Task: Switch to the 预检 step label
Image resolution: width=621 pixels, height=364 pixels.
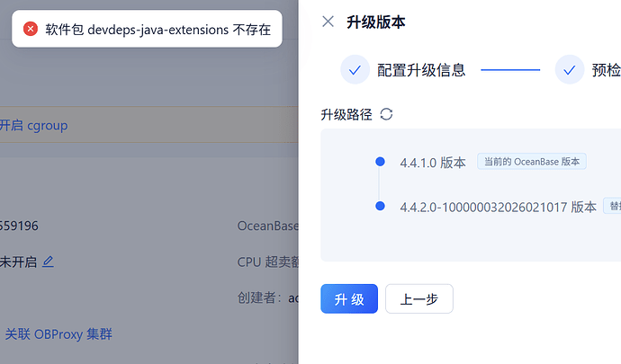Action: click(x=606, y=70)
